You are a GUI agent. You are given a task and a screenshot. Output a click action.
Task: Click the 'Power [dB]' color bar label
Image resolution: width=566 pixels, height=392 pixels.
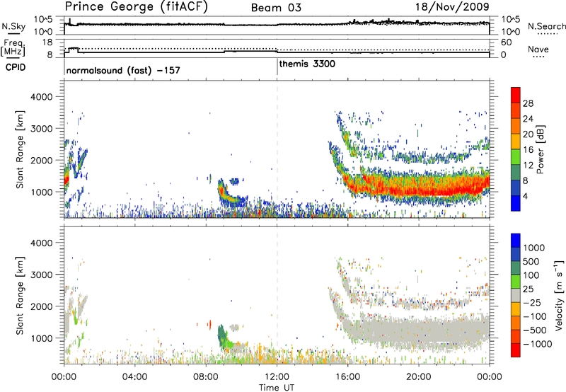point(540,149)
